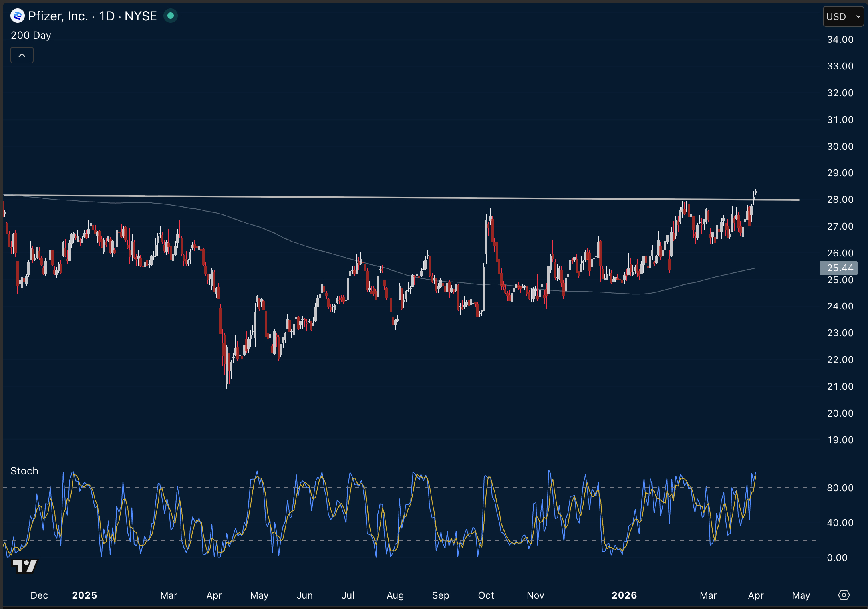Click the USD dropdown arrow
The width and height of the screenshot is (868, 609).
(858, 16)
